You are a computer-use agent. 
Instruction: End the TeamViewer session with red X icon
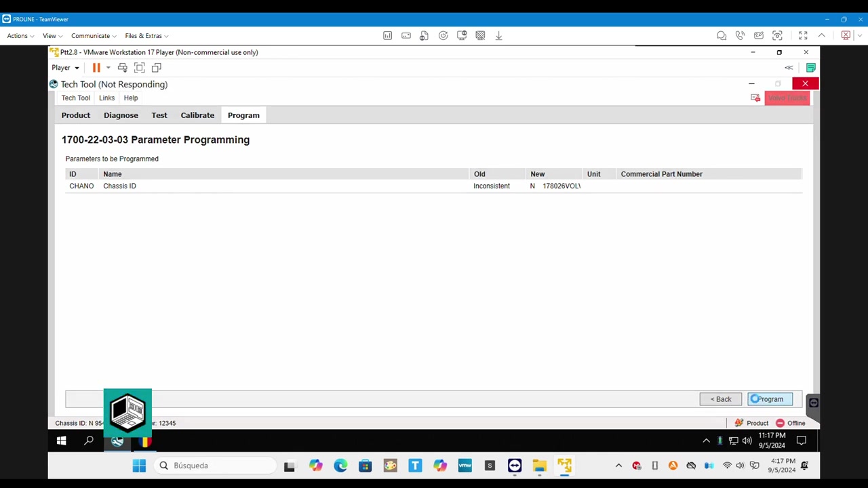click(x=846, y=35)
